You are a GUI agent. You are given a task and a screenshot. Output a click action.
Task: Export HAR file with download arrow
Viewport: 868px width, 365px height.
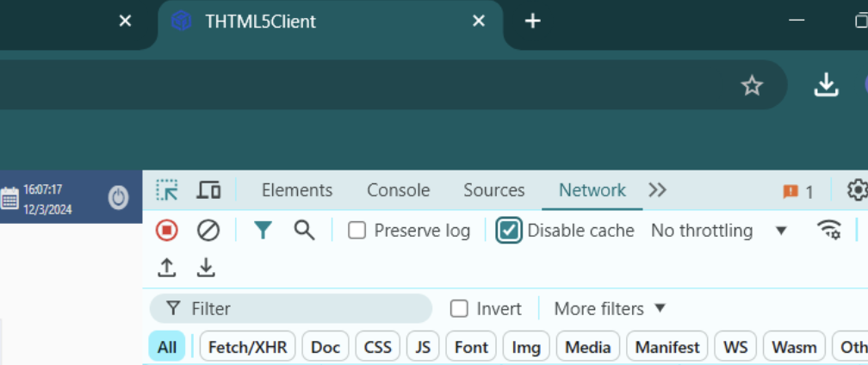(206, 268)
